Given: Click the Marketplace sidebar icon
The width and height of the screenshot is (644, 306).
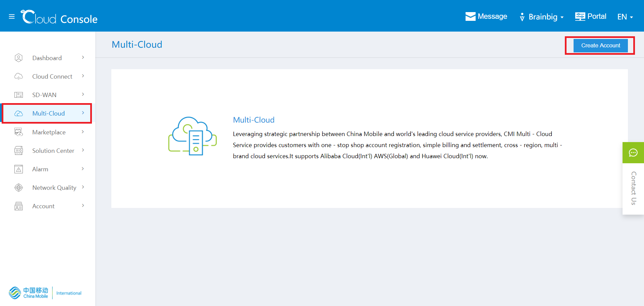Looking at the screenshot, I should 19,132.
